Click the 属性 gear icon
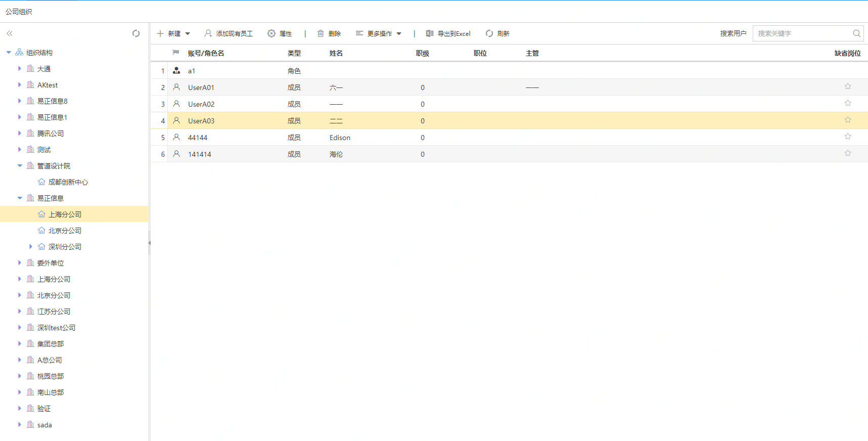 271,33
